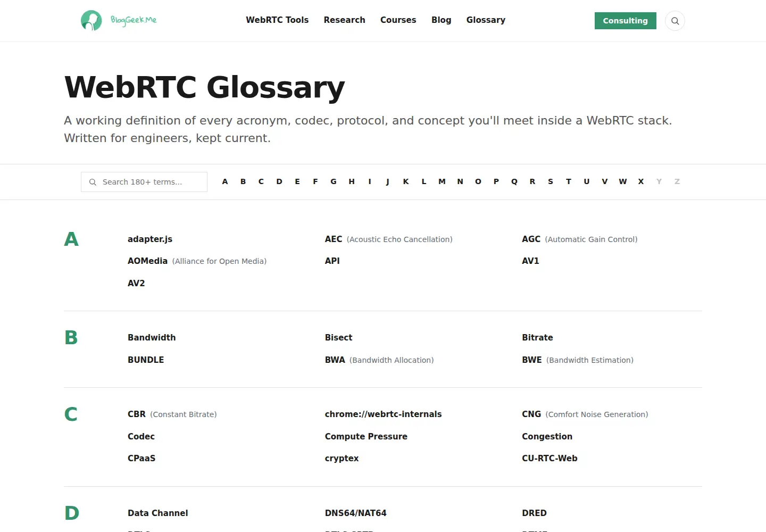This screenshot has width=766, height=532.
Task: Open the BWA Bandwidth Allocation term
Action: (x=379, y=360)
